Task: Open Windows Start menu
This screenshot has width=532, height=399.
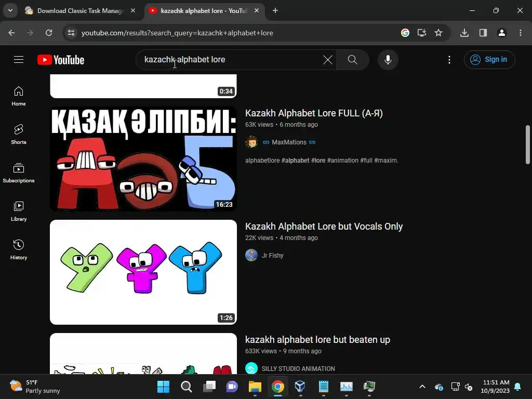Action: (163, 387)
